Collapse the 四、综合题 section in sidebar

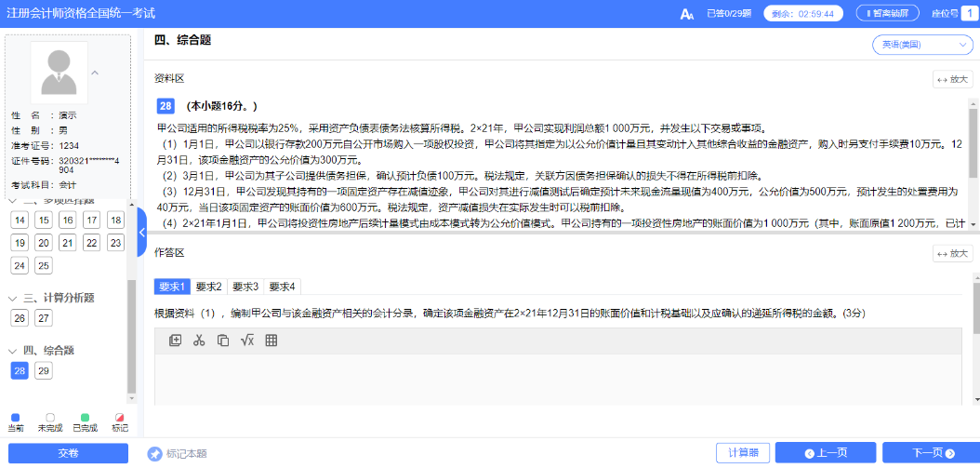[12, 351]
